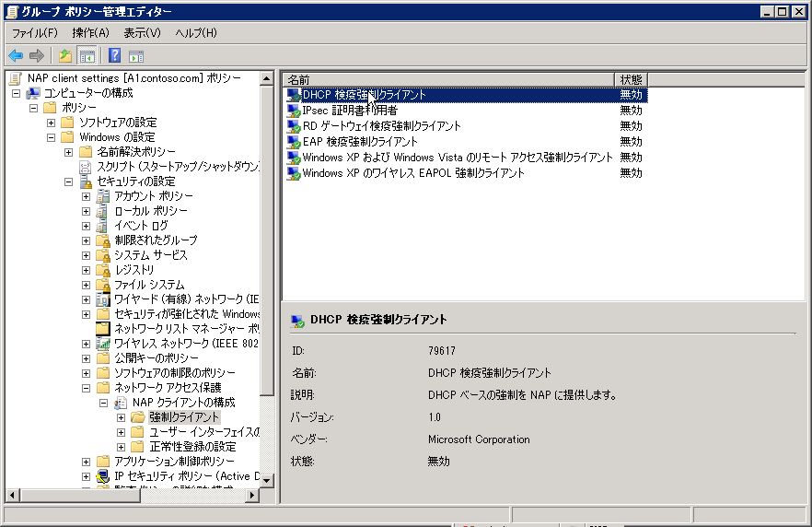Click icon of Windows XP および Windows Vista row

[x=294, y=158]
